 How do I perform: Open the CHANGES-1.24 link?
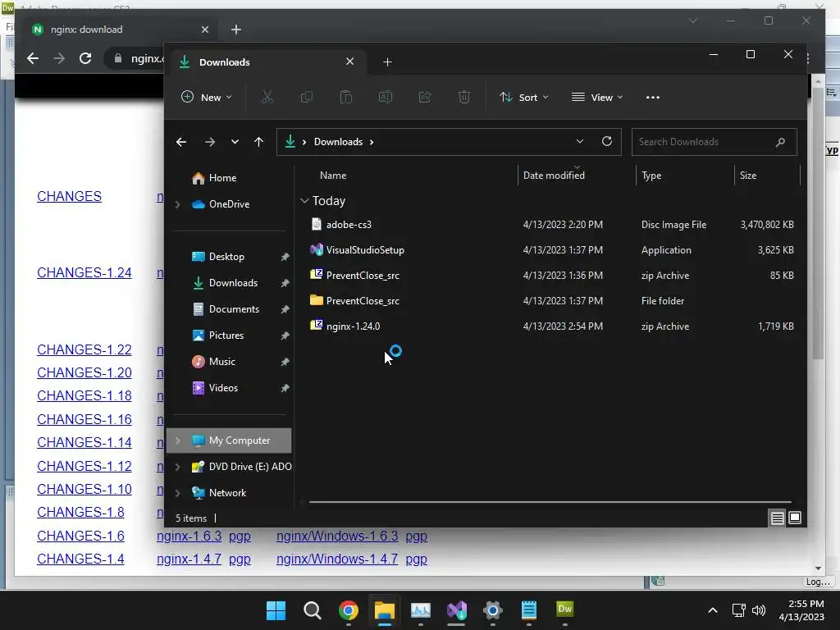(x=84, y=272)
